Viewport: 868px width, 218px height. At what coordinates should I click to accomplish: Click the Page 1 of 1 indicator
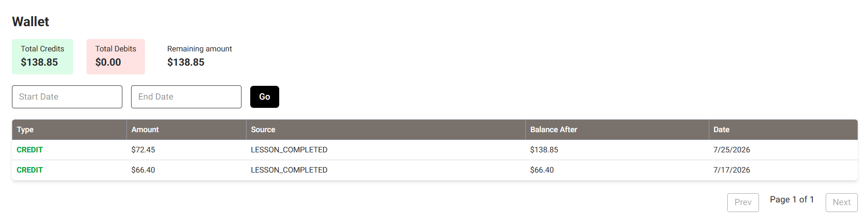coord(792,200)
